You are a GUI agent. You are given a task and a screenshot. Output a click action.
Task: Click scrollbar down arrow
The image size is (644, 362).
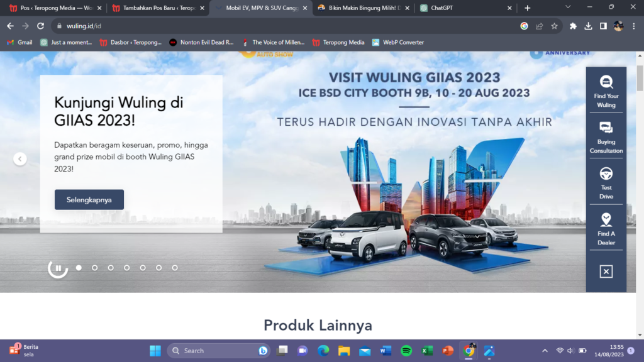pyautogui.click(x=640, y=336)
